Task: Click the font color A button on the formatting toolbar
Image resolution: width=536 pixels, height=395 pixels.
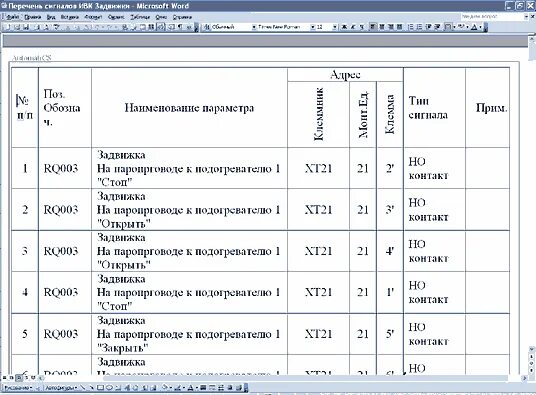Action: click(474, 27)
